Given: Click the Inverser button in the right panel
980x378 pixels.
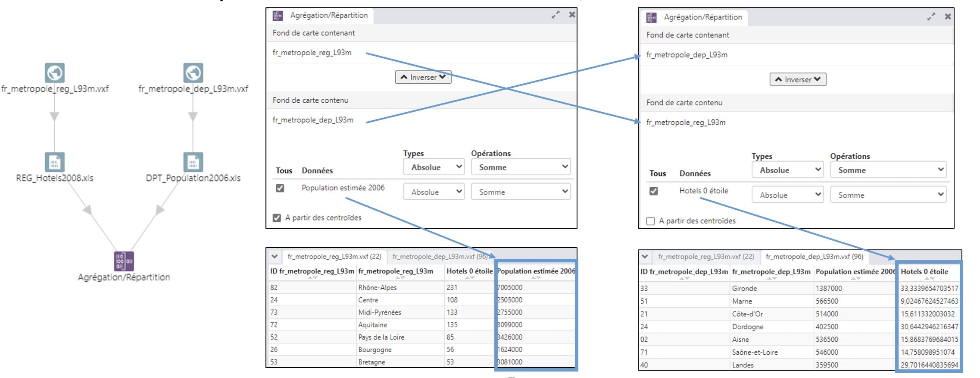Looking at the screenshot, I should click(798, 79).
